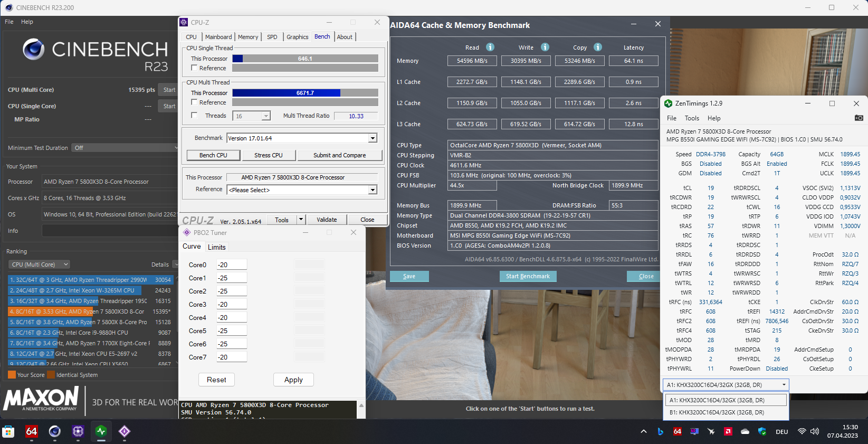The image size is (868, 444).
Task: Click the PBO2 log scrollbar up arrow
Action: click(361, 405)
